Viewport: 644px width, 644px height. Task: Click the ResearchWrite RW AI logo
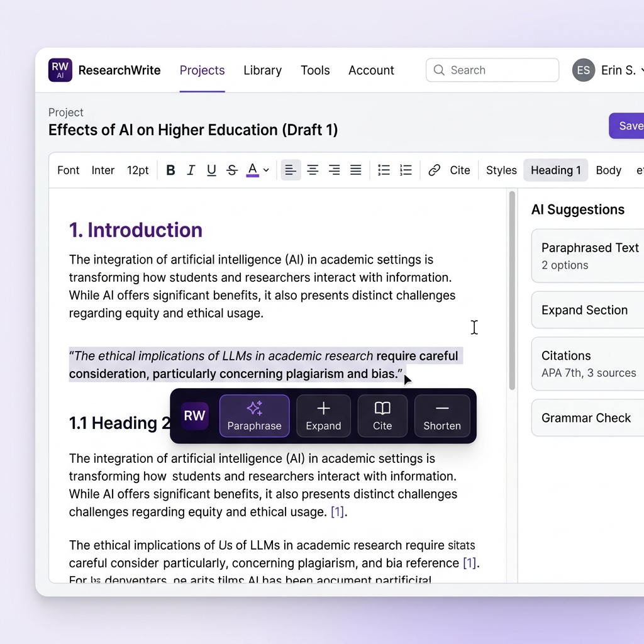(60, 70)
